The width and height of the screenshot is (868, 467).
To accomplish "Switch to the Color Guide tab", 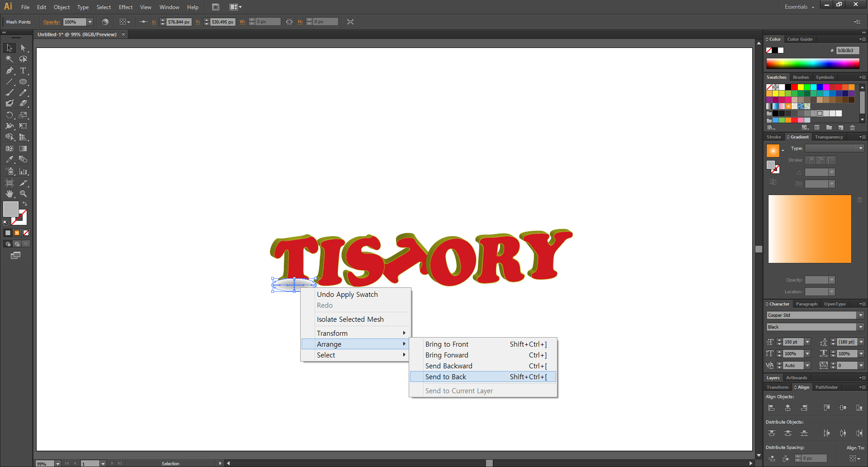I will pyautogui.click(x=800, y=39).
